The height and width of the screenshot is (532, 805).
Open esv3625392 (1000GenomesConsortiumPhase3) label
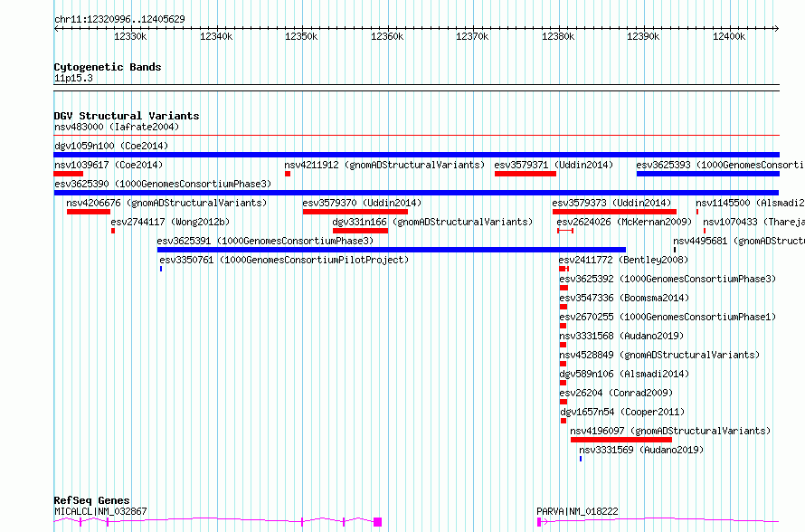(668, 279)
